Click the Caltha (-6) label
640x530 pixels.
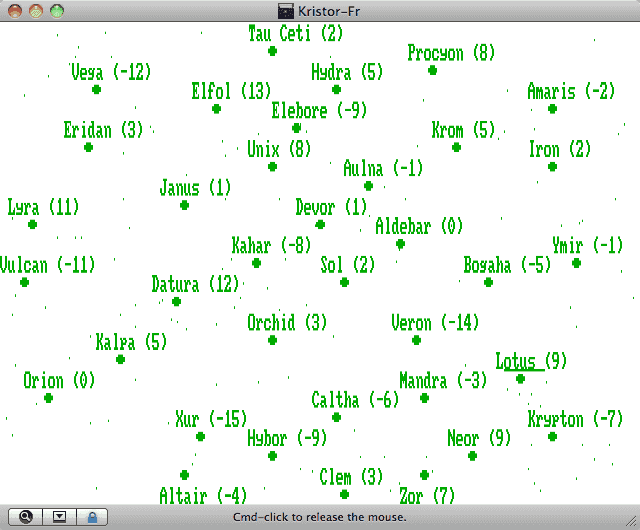click(355, 400)
